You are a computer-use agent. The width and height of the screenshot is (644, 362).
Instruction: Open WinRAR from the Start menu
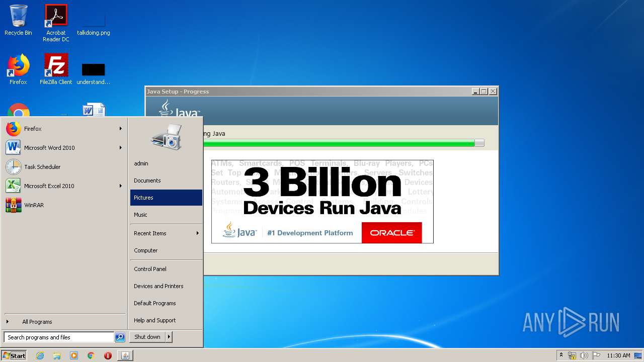point(64,205)
